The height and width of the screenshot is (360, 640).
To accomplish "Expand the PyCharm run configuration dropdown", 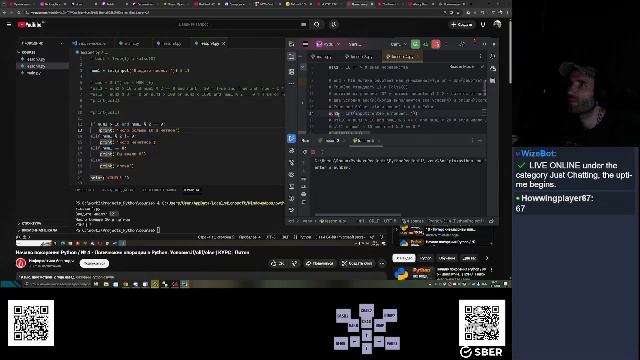I will 399,44.
